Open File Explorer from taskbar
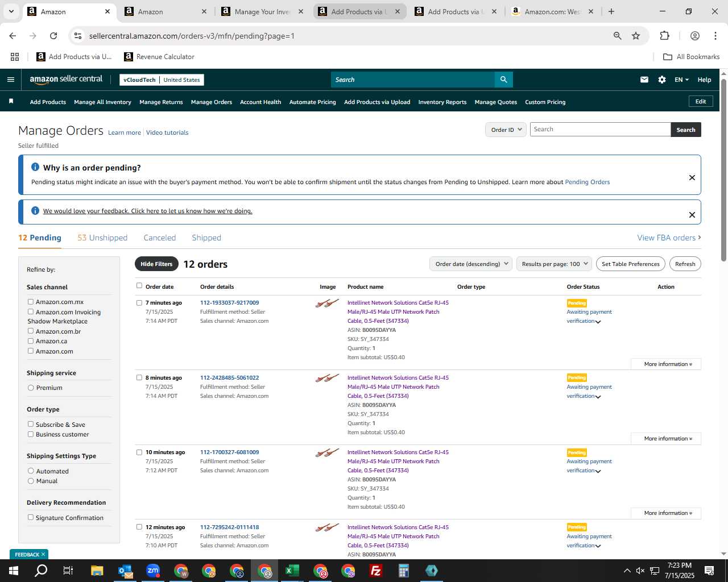Image resolution: width=728 pixels, height=582 pixels. click(97, 571)
